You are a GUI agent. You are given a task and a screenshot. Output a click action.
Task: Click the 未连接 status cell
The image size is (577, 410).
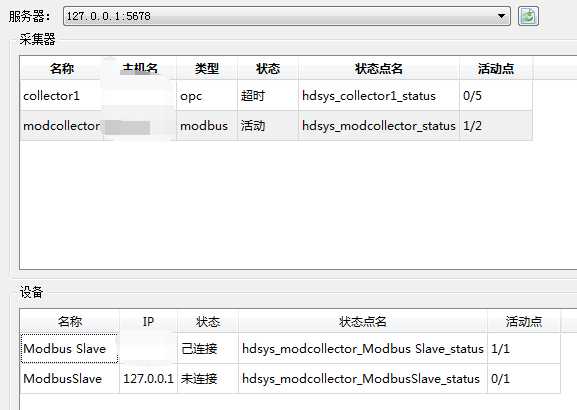tap(208, 379)
